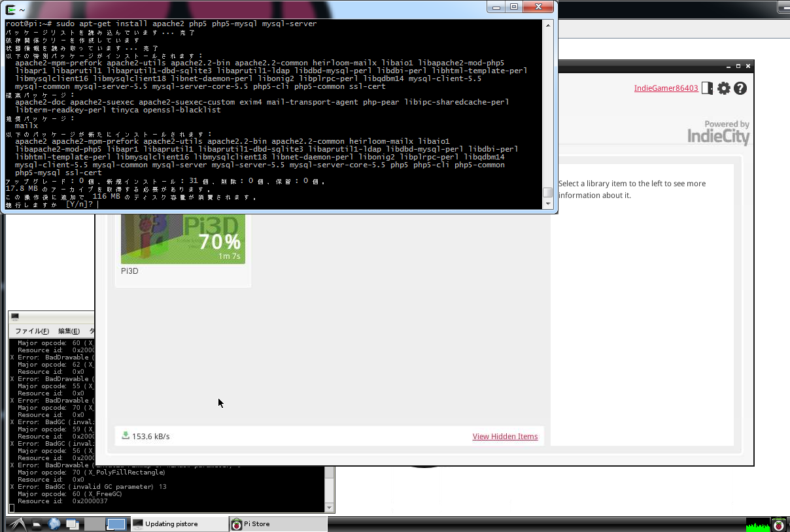This screenshot has height=532, width=790.
Task: Select the Pi Store taskbar button
Action: tap(277, 524)
